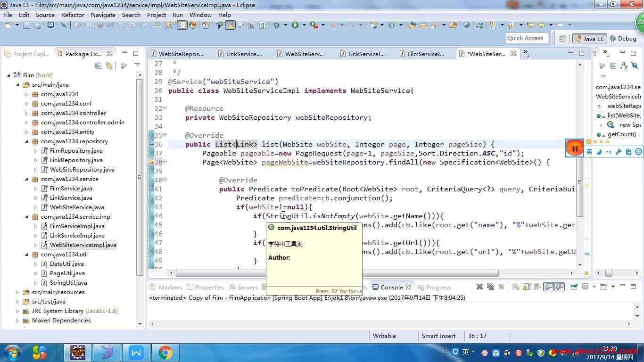The image size is (644, 362).
Task: Toggle Show Console When Standard Error Changes
Action: pyautogui.click(x=560, y=287)
